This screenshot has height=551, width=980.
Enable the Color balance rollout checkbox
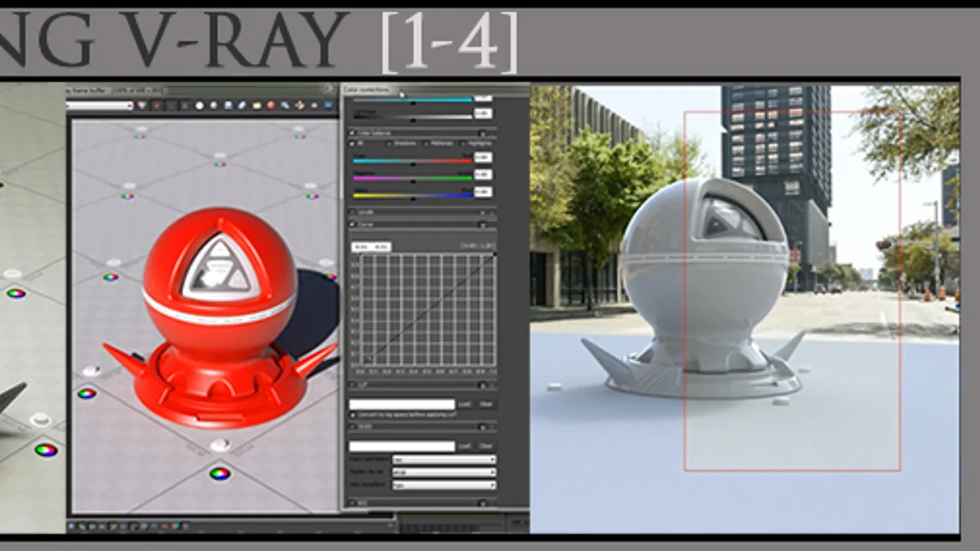pos(352,133)
